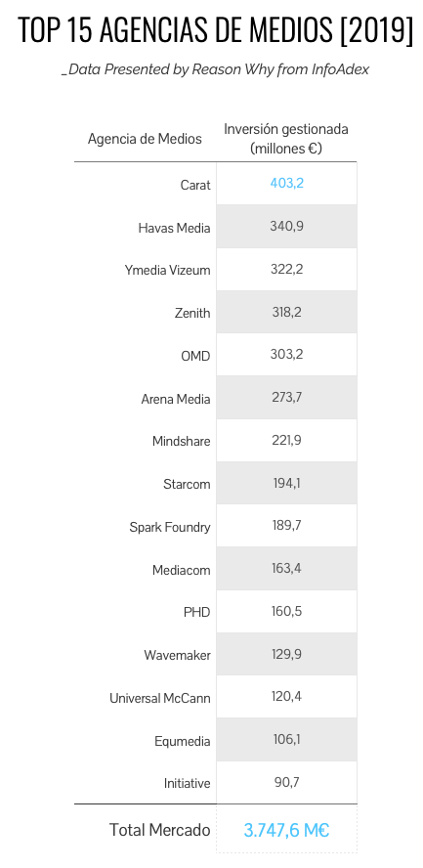Click Initiative's 90,7 value
The height and width of the screenshot is (868, 423).
(x=286, y=782)
